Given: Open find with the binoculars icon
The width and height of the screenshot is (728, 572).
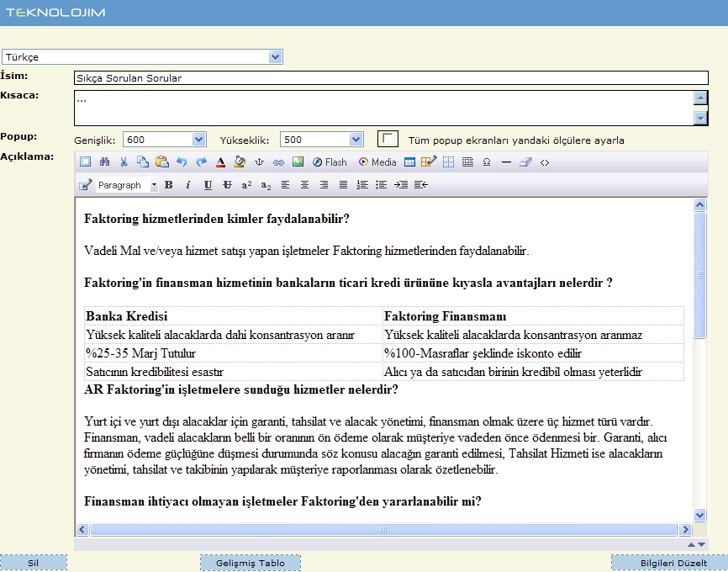Looking at the screenshot, I should [x=104, y=162].
